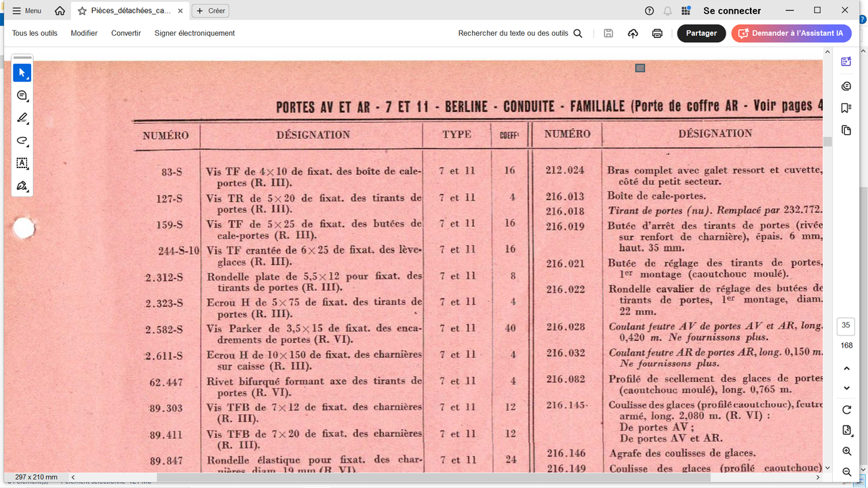Image resolution: width=868 pixels, height=488 pixels.
Task: Click part number 216.146
Action: (566, 453)
